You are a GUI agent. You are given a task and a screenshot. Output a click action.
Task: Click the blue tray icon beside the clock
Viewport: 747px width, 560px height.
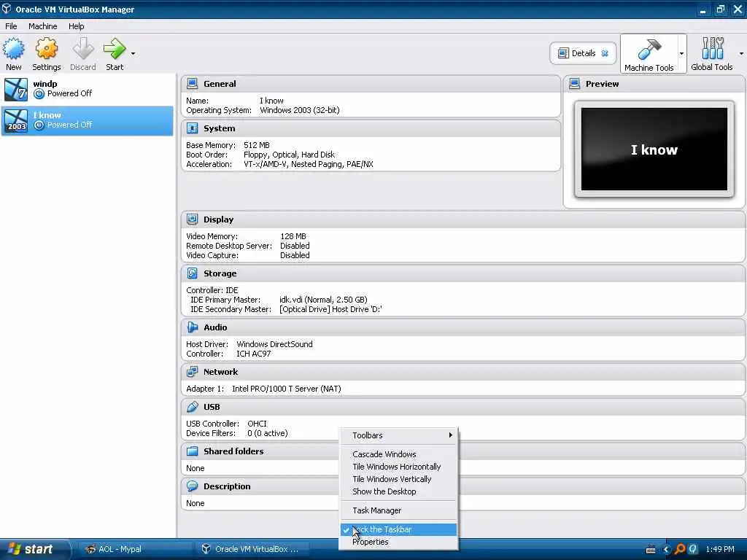(693, 550)
